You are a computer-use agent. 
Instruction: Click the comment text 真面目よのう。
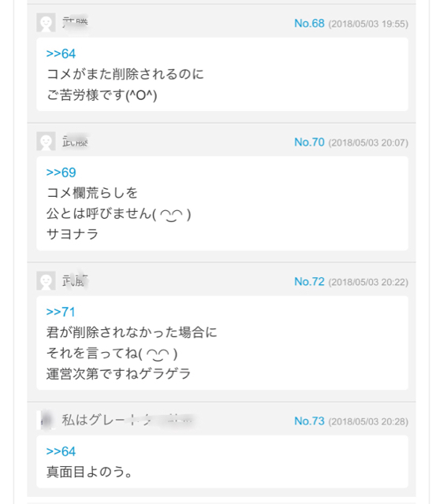(x=89, y=472)
